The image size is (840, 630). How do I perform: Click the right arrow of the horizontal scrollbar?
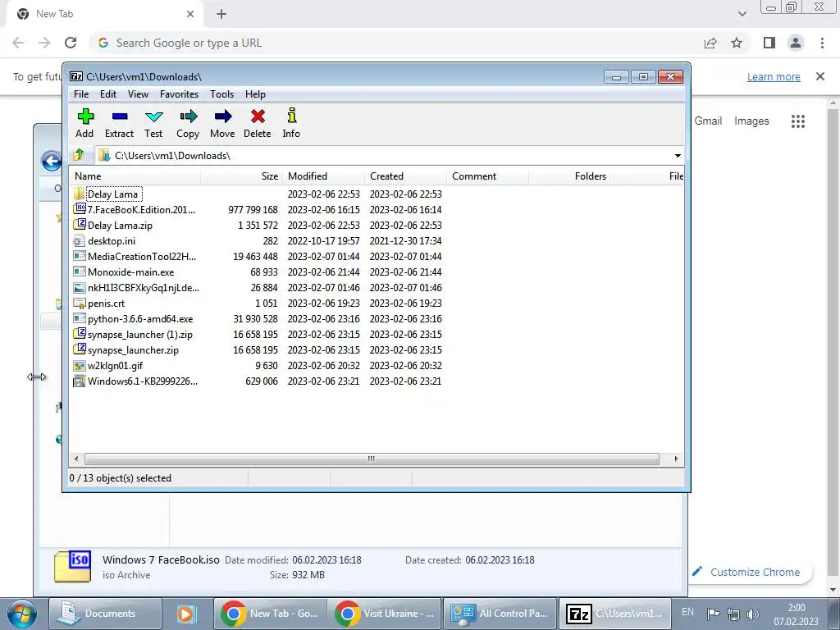[x=676, y=459]
